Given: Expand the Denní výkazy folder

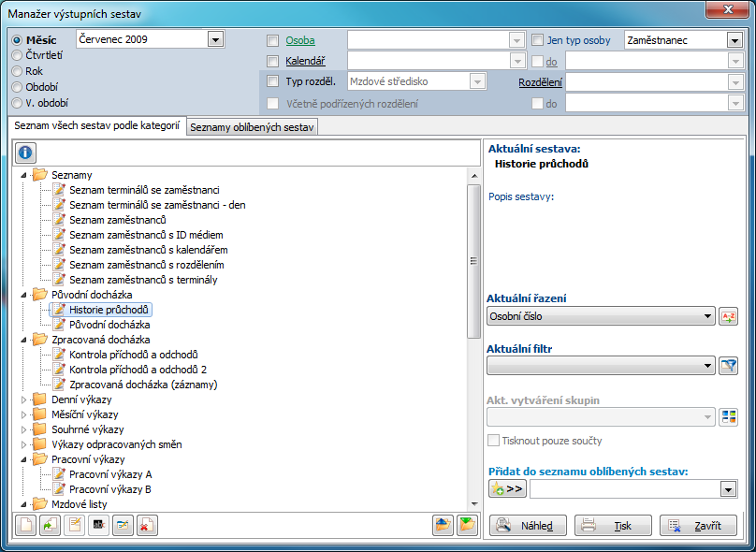Looking at the screenshot, I should [x=25, y=399].
